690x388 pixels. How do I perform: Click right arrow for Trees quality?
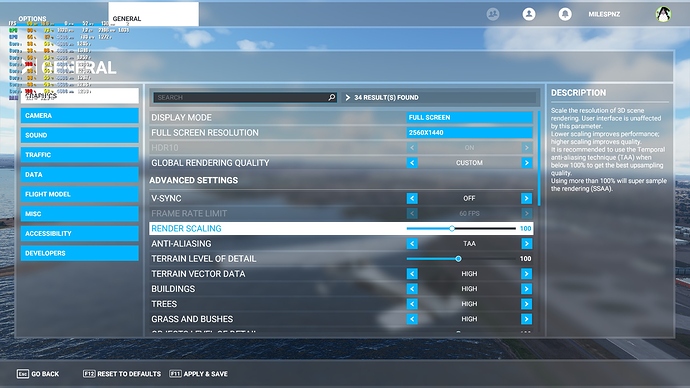click(x=526, y=304)
